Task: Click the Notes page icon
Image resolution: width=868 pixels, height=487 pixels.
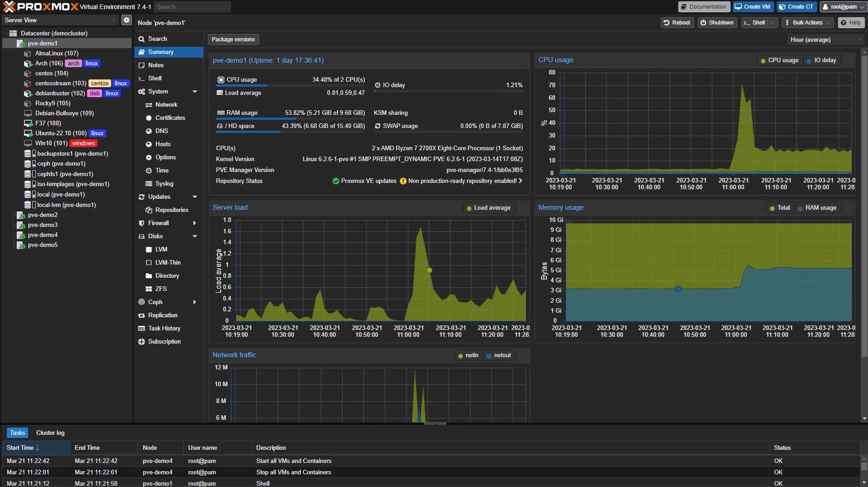Action: [x=142, y=65]
